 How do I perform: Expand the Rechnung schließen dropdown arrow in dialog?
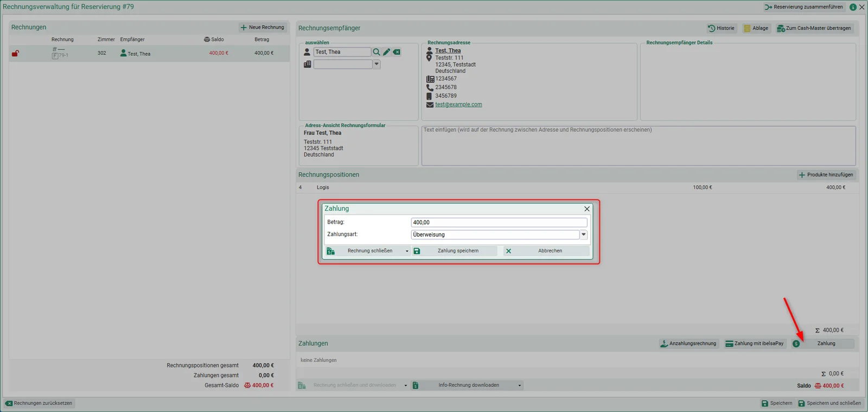click(x=407, y=251)
